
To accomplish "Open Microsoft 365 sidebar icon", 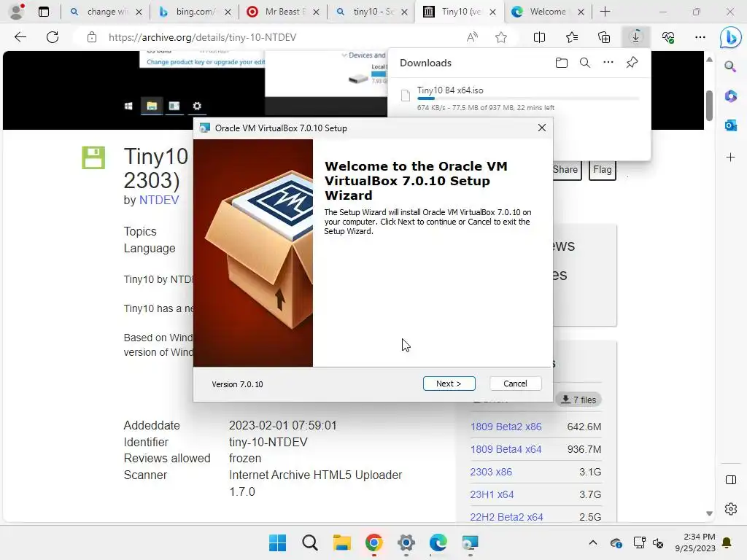I will [x=730, y=96].
